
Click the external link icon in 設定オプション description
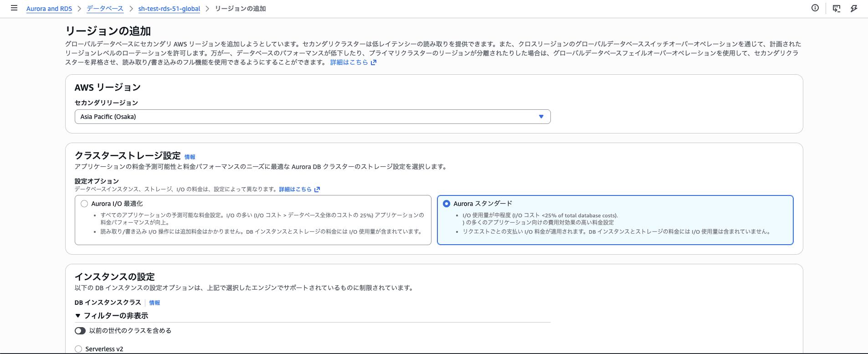coord(317,190)
